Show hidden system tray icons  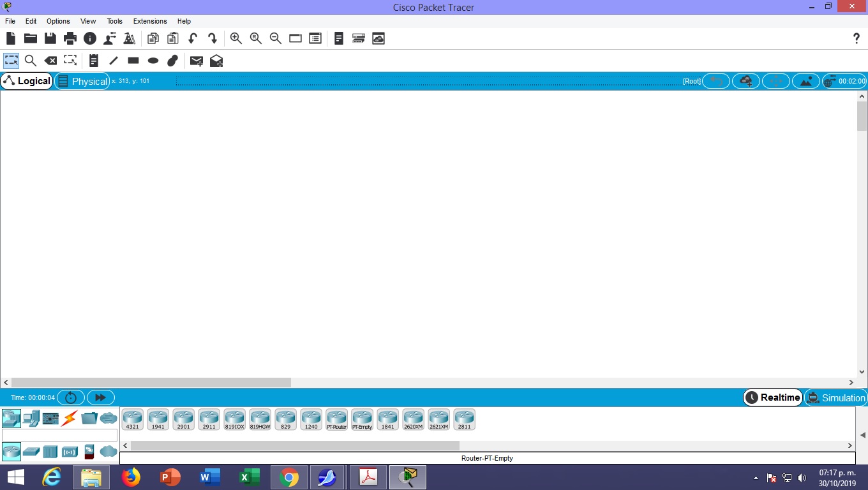(756, 478)
